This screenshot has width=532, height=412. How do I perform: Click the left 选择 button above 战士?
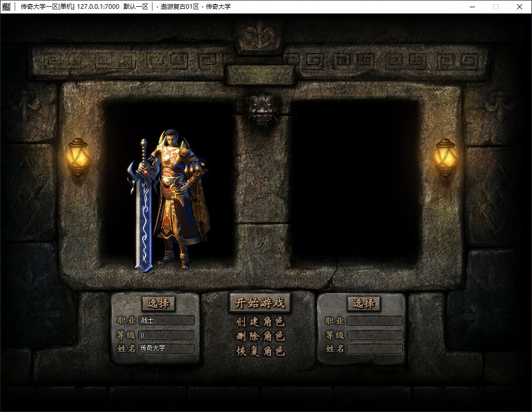tap(158, 303)
